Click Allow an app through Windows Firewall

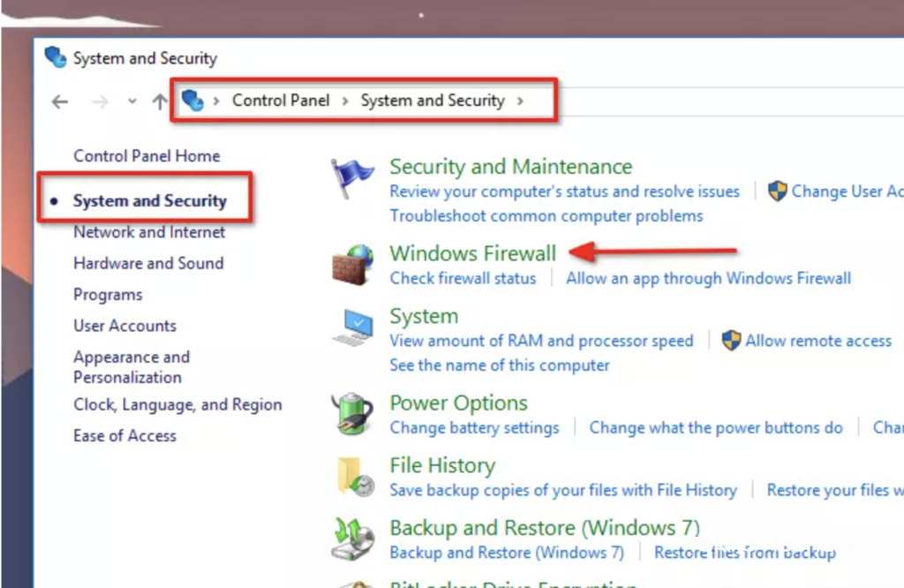[708, 278]
